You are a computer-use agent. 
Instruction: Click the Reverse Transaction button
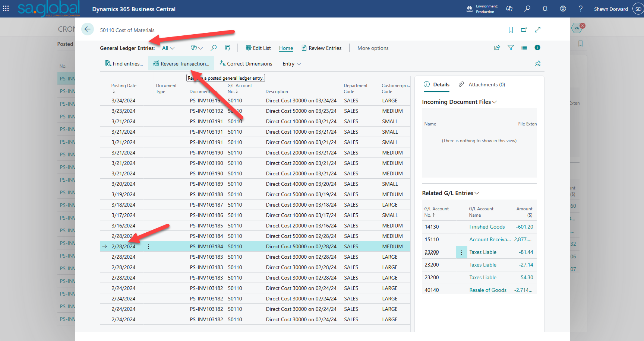pos(181,64)
